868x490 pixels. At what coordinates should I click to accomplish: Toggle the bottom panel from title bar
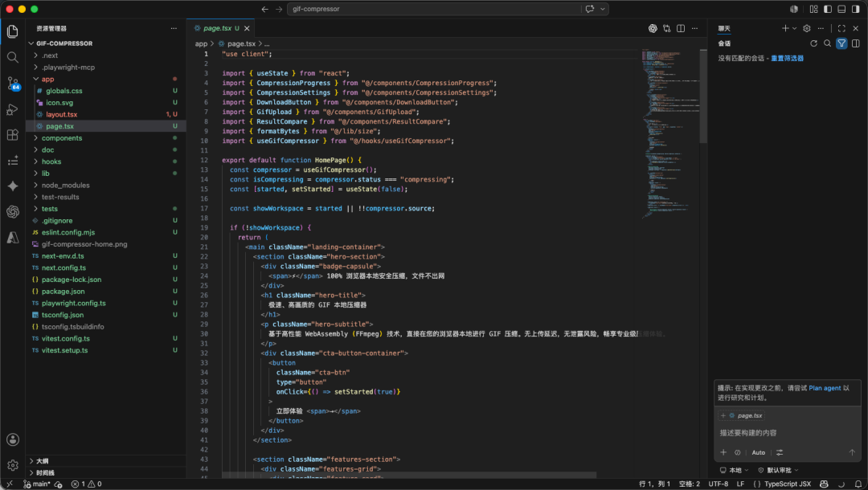tap(841, 9)
